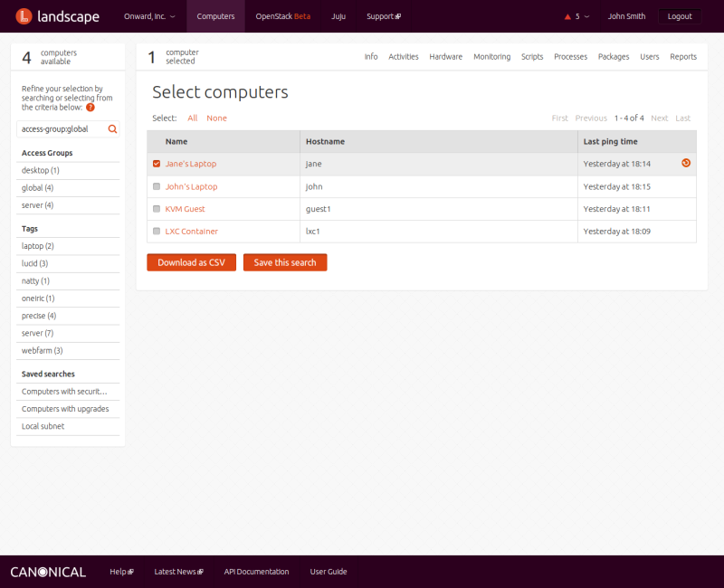Uncheck the Jane's Laptop checkbox
This screenshot has height=588, width=724.
coord(157,164)
